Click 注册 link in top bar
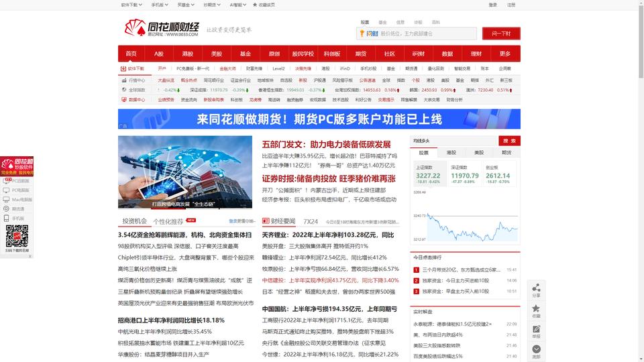The image size is (644, 362). click(511, 5)
